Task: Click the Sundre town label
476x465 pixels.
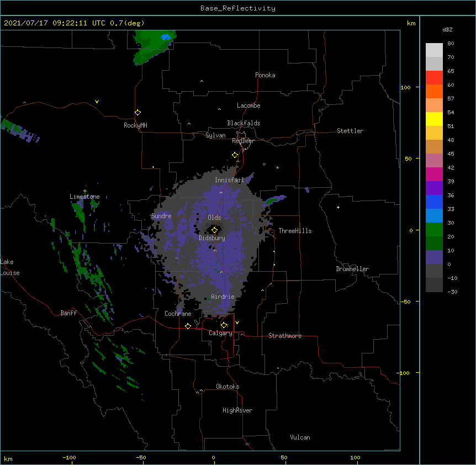Action: point(161,216)
